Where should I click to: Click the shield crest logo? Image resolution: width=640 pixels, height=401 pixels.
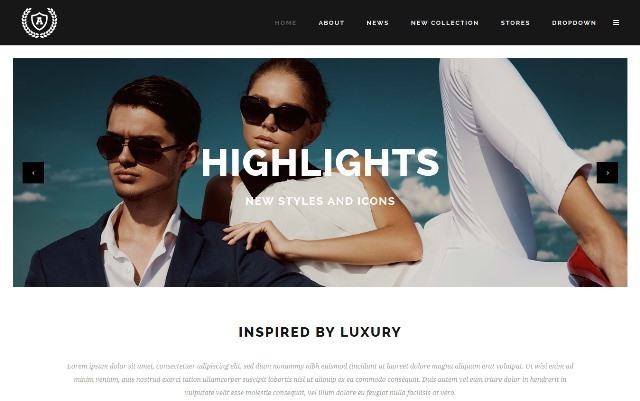click(x=39, y=22)
